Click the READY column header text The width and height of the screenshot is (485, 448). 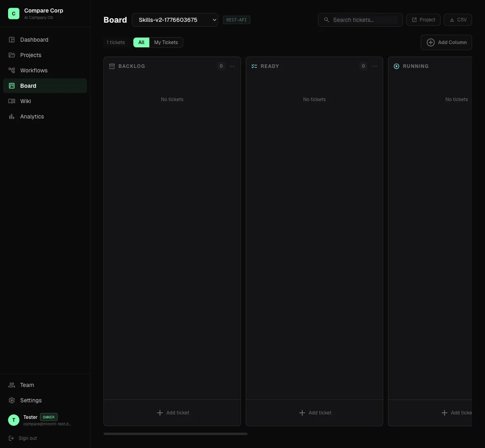(270, 66)
